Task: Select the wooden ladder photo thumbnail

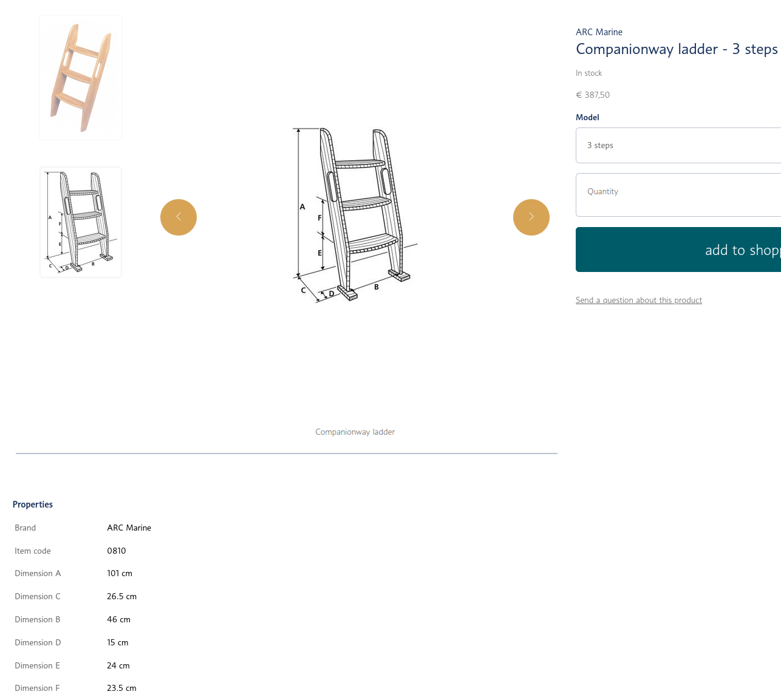Action: click(x=81, y=78)
